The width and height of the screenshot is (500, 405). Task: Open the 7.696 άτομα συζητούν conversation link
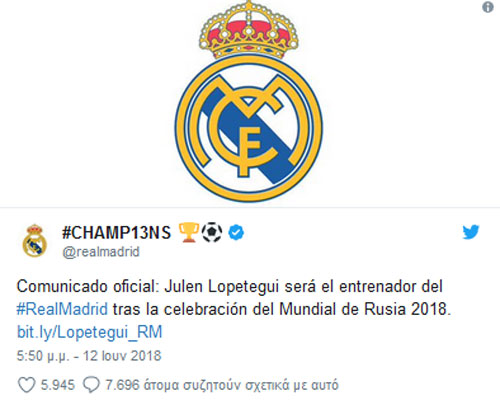point(222,385)
